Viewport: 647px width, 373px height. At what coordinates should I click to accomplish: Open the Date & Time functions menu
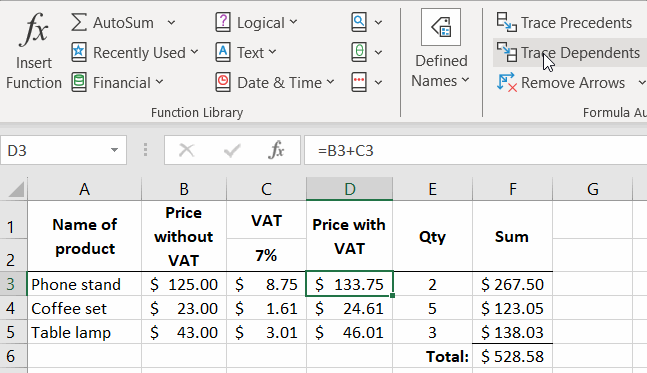(x=275, y=83)
